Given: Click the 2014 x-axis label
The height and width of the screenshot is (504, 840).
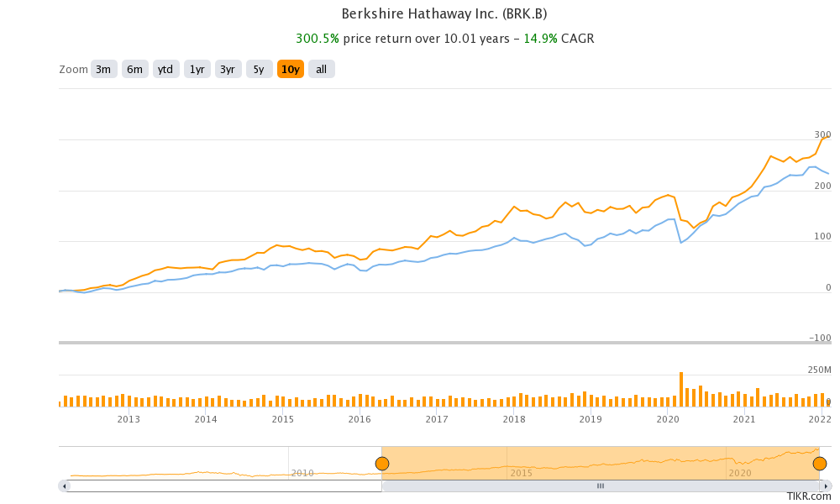Looking at the screenshot, I should pyautogui.click(x=206, y=419).
